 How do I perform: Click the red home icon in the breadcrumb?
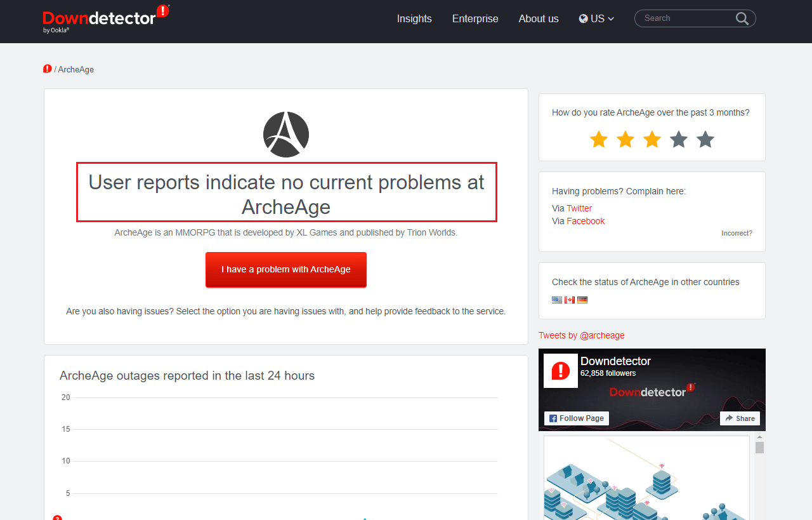[x=48, y=69]
